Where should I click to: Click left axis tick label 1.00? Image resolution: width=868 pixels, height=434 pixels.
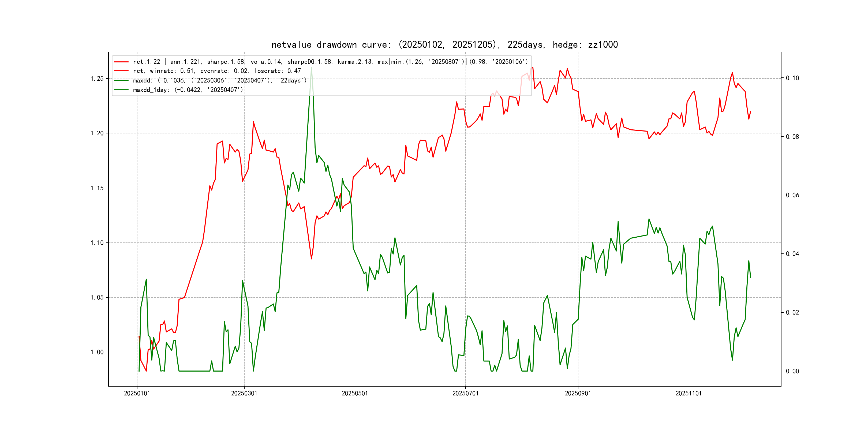tap(97, 352)
